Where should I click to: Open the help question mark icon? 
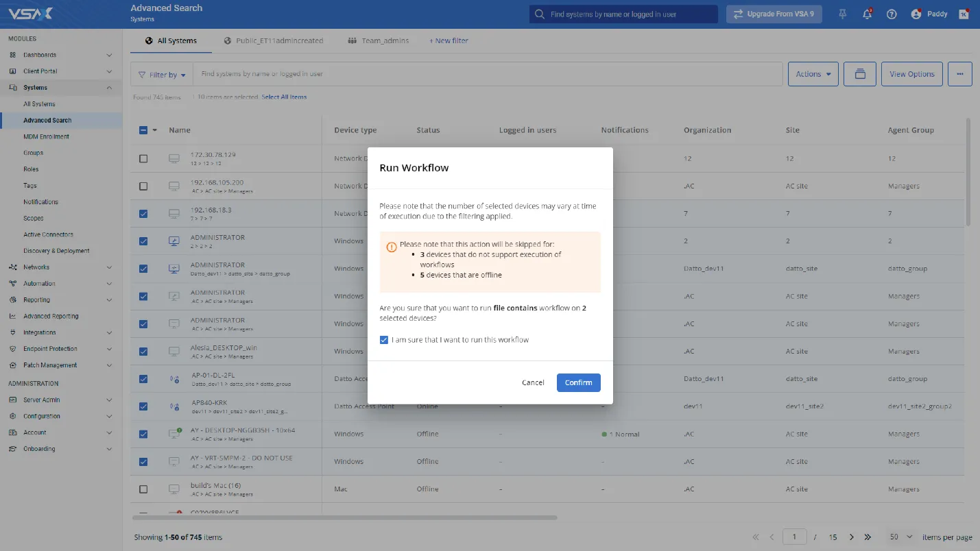coord(892,14)
